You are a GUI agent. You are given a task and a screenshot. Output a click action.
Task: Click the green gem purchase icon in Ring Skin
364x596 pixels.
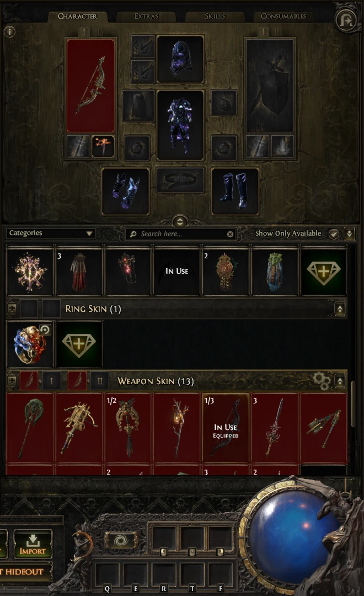[x=79, y=344]
